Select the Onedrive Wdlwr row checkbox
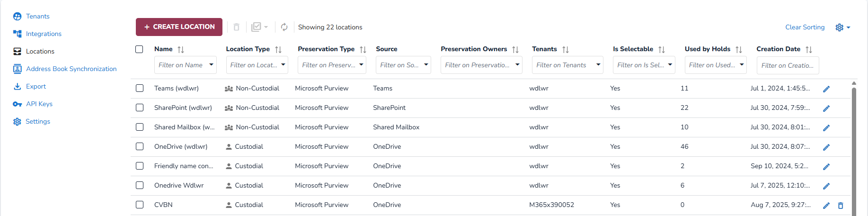 [140, 185]
